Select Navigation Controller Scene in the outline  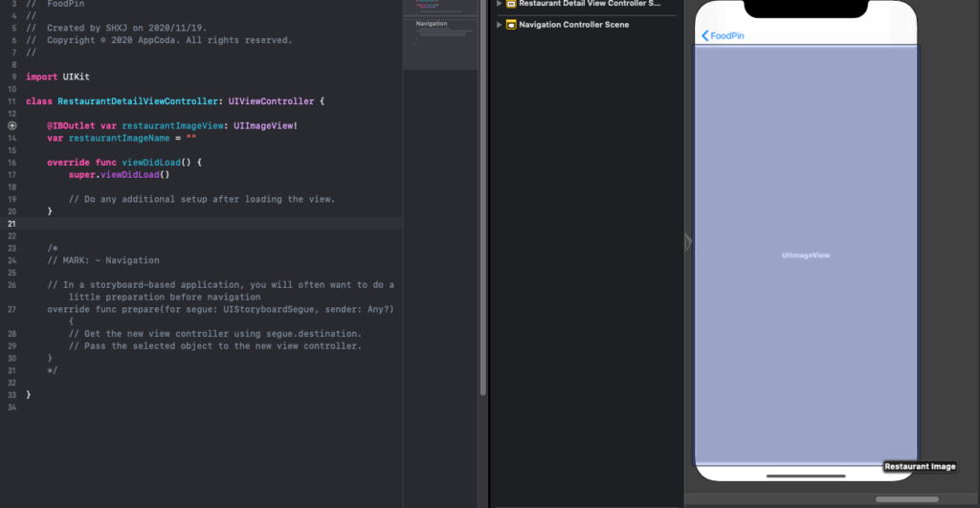[573, 24]
